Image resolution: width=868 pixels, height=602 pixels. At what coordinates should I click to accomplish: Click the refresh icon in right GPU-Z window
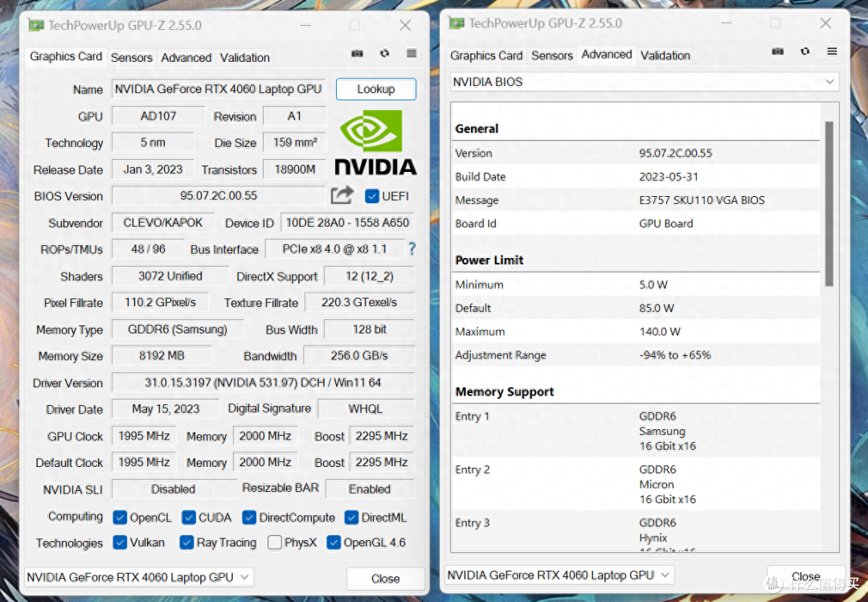point(805,51)
